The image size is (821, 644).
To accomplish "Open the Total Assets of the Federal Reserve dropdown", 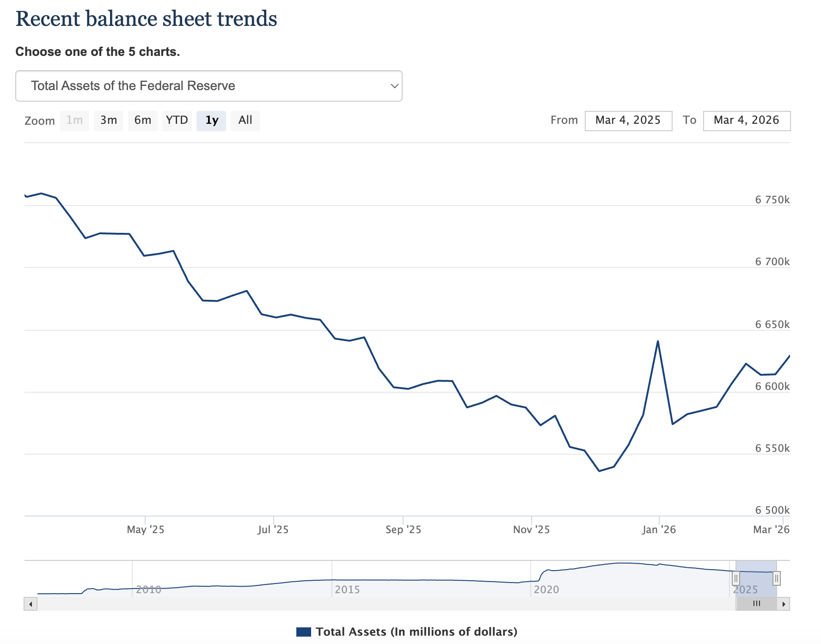I will 208,86.
